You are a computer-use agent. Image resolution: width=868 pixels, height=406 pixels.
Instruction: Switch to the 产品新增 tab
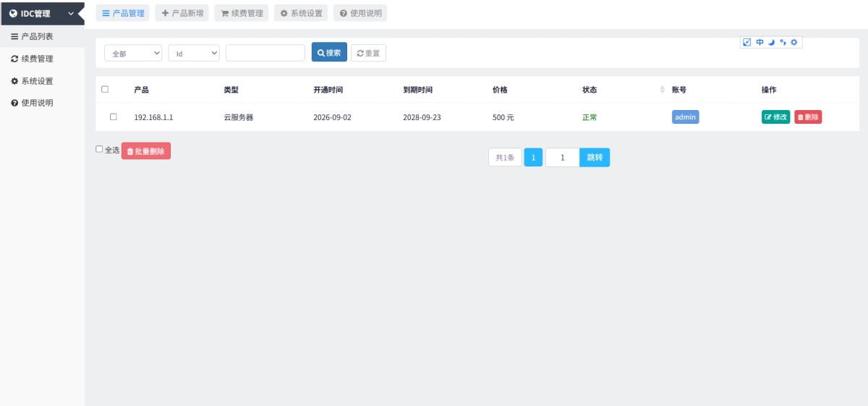[x=182, y=13]
